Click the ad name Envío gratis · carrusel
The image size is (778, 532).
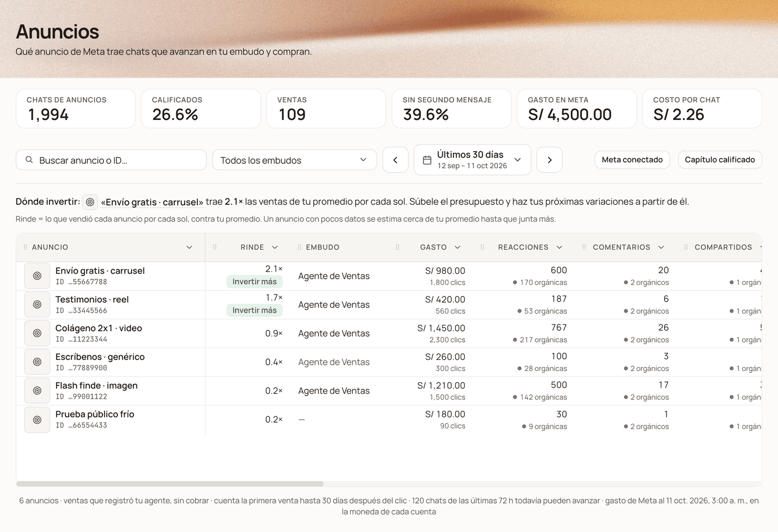click(x=100, y=270)
